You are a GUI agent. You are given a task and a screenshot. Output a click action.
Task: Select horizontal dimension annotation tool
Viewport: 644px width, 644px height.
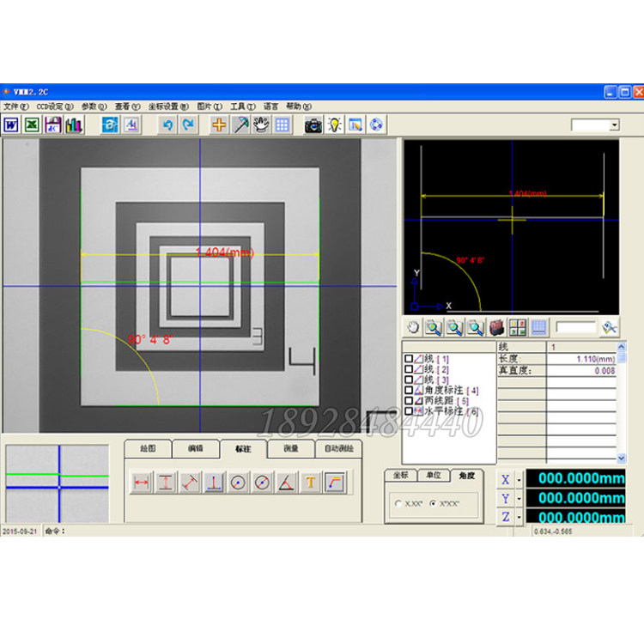(142, 483)
